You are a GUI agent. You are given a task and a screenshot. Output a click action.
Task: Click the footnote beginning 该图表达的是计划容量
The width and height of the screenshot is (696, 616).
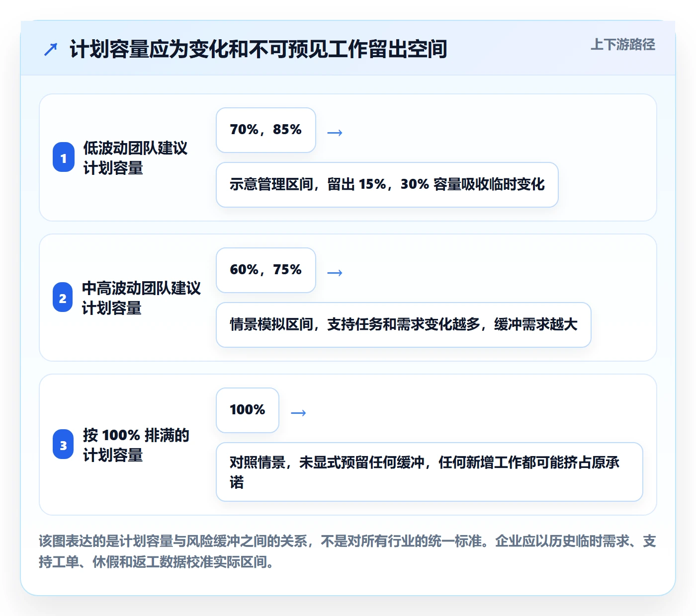coord(348,551)
